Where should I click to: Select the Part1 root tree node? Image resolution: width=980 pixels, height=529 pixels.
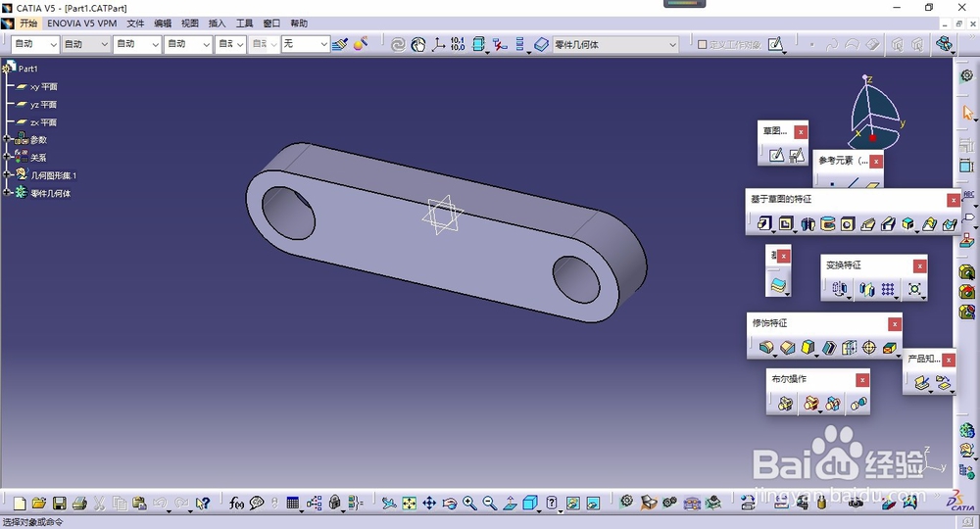[x=22, y=68]
